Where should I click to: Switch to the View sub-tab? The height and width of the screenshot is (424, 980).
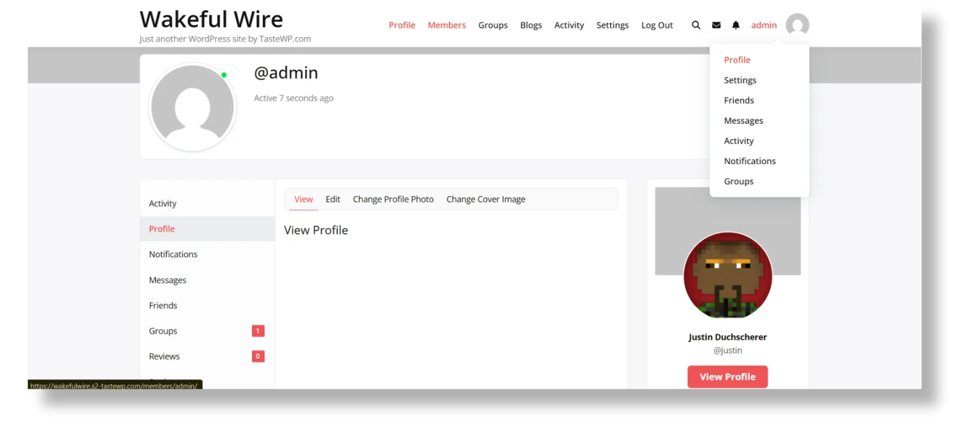tap(304, 199)
